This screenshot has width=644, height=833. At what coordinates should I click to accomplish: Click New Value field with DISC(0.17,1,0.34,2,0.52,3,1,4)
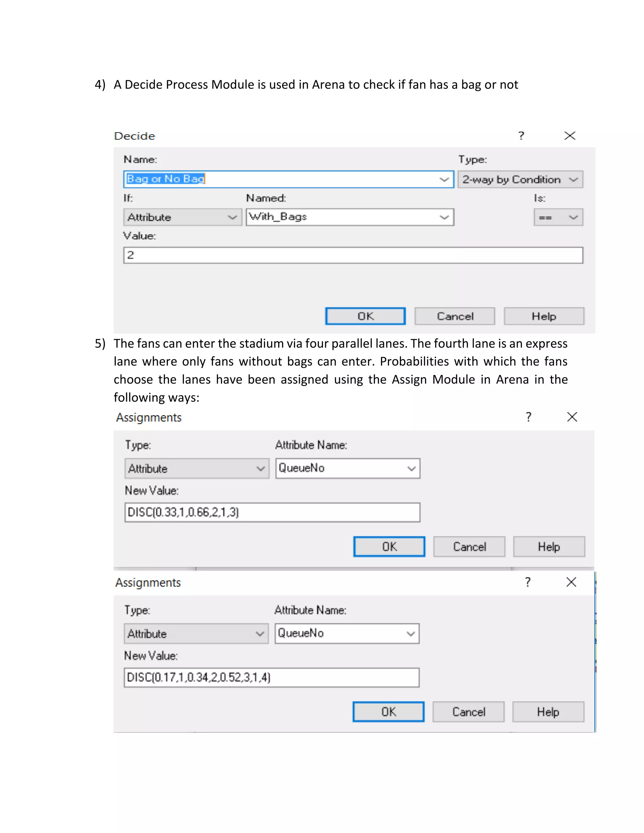click(x=271, y=677)
